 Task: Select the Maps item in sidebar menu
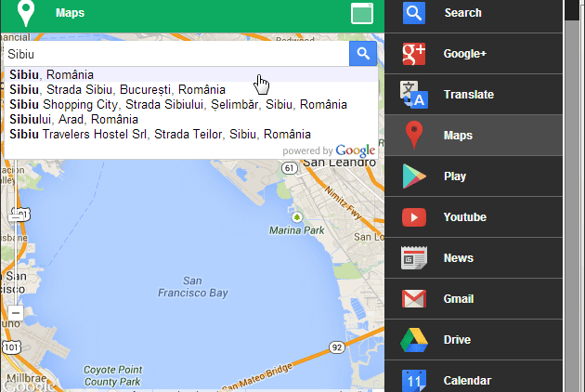point(459,136)
